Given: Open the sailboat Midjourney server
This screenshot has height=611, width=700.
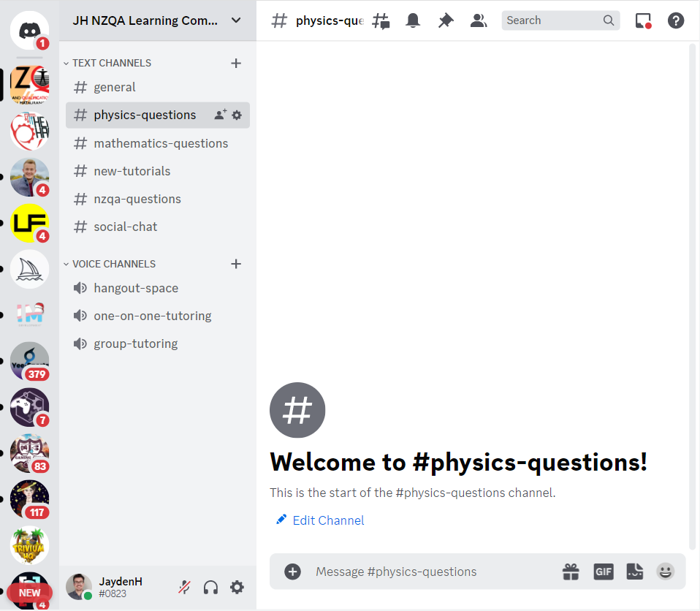Looking at the screenshot, I should [x=29, y=269].
